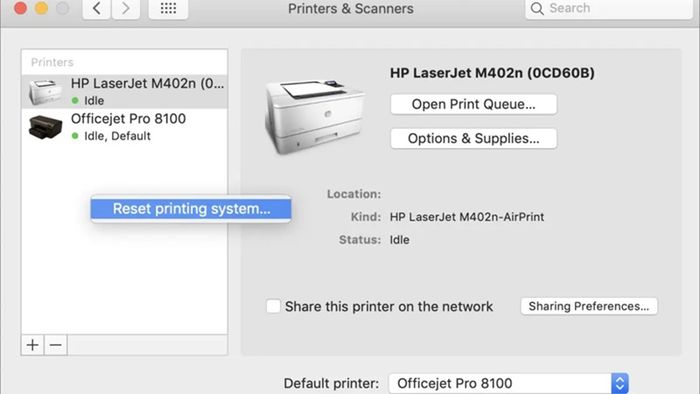Click the yellow minimize window button
The height and width of the screenshot is (394, 700).
click(42, 8)
